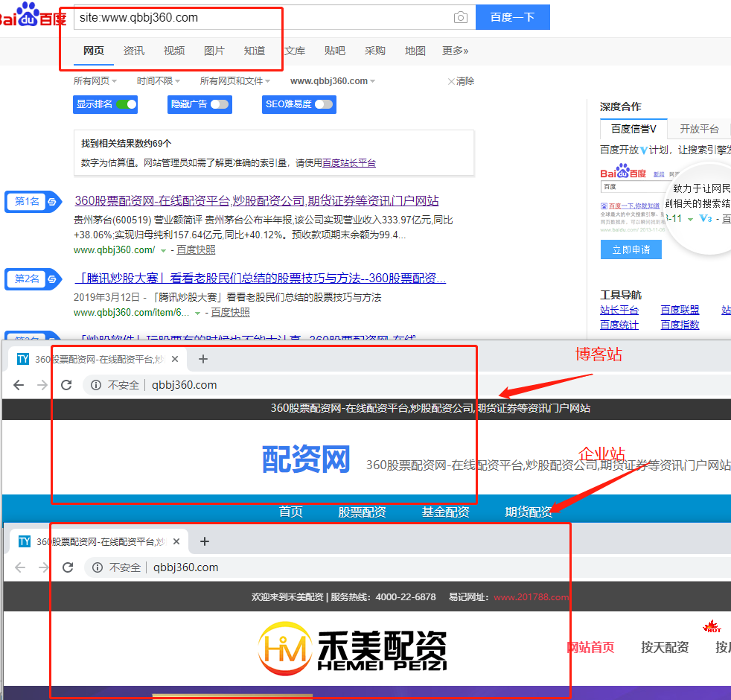Open the 百度联盟 tool link

680,310
